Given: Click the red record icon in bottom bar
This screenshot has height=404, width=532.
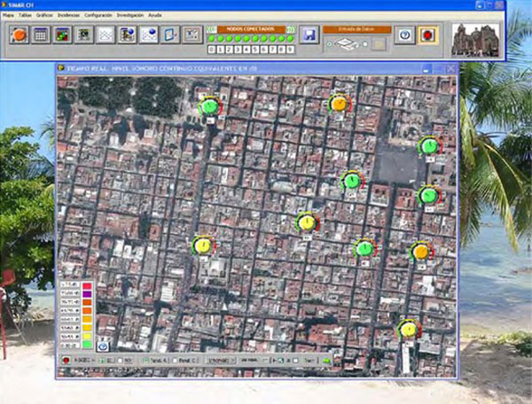Looking at the screenshot, I should coord(66,361).
